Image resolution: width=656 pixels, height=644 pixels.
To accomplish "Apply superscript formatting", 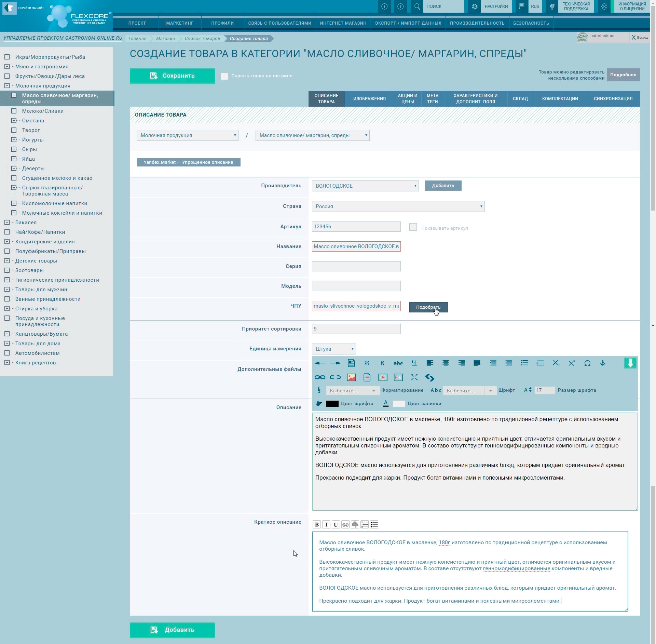I will pos(572,363).
